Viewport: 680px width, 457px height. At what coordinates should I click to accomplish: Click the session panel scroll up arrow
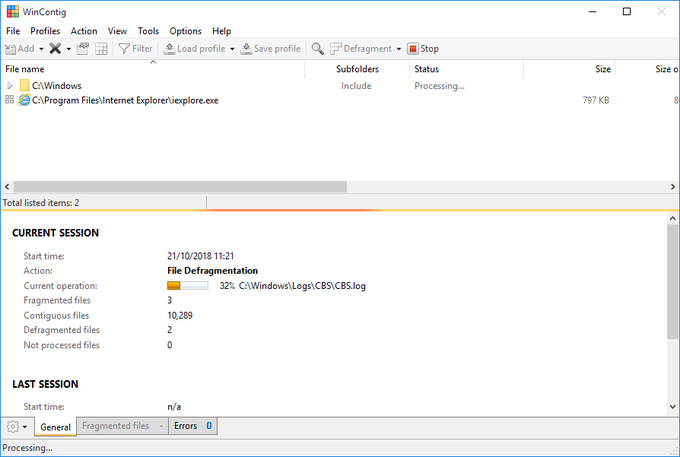point(673,219)
